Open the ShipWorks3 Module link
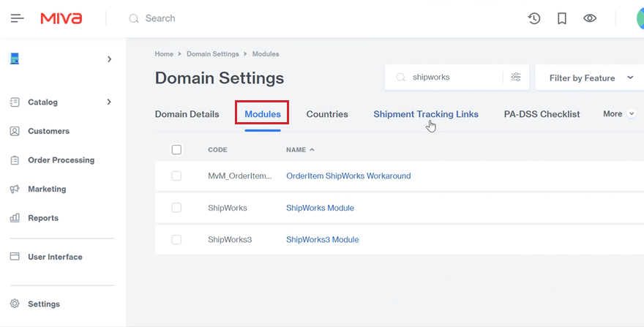This screenshot has height=327, width=644. coord(323,239)
